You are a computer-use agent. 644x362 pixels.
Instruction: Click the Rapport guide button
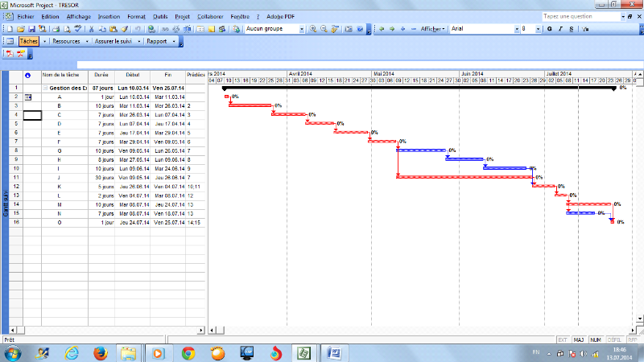156,42
